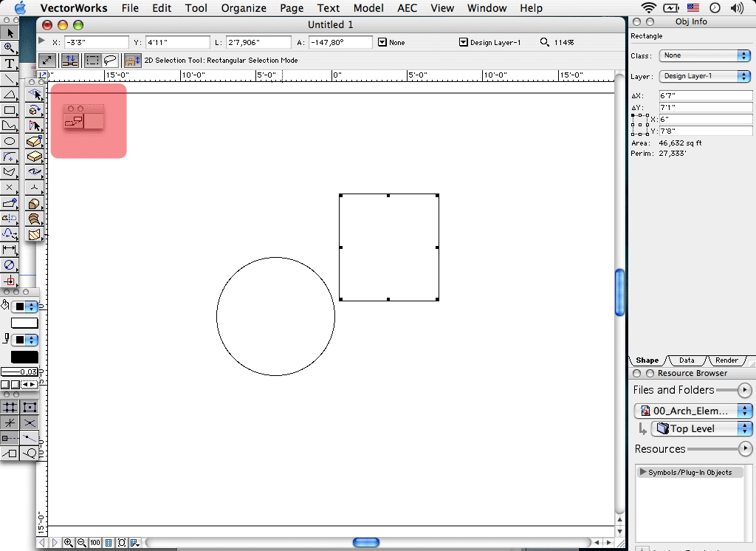Open the Layer dropdown in Obj Info
The width and height of the screenshot is (756, 551).
coord(705,76)
